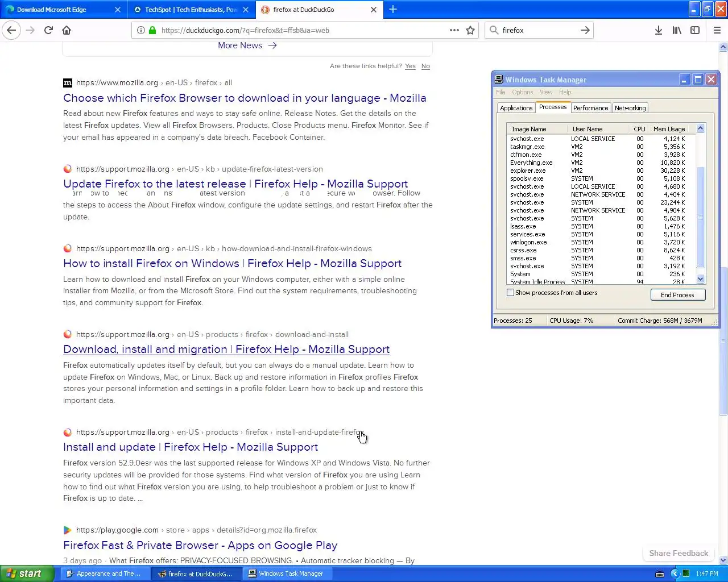Expand hidden tray icons arrow

point(675,573)
